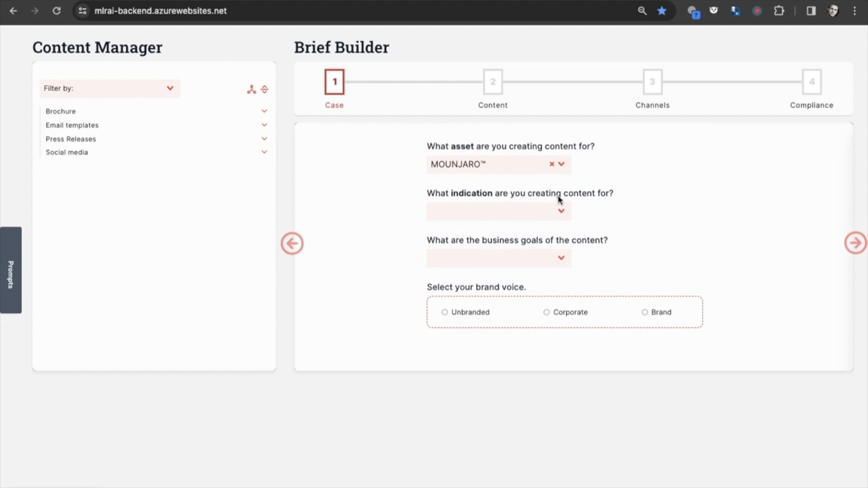Click the right arrow next-step button
This screenshot has height=488, width=868.
(x=855, y=243)
